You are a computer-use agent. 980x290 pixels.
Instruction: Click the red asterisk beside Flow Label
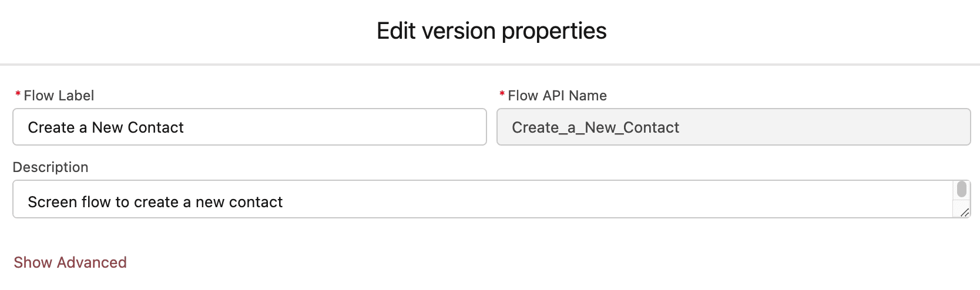tap(18, 94)
